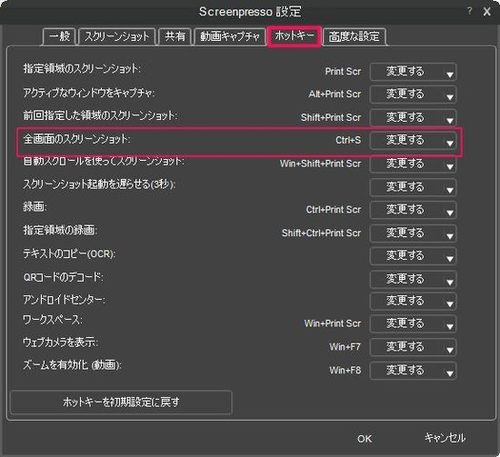Image resolution: width=500 pixels, height=457 pixels.
Task: Click ホットキーを初期設定に戻す button
Action: coord(121,402)
